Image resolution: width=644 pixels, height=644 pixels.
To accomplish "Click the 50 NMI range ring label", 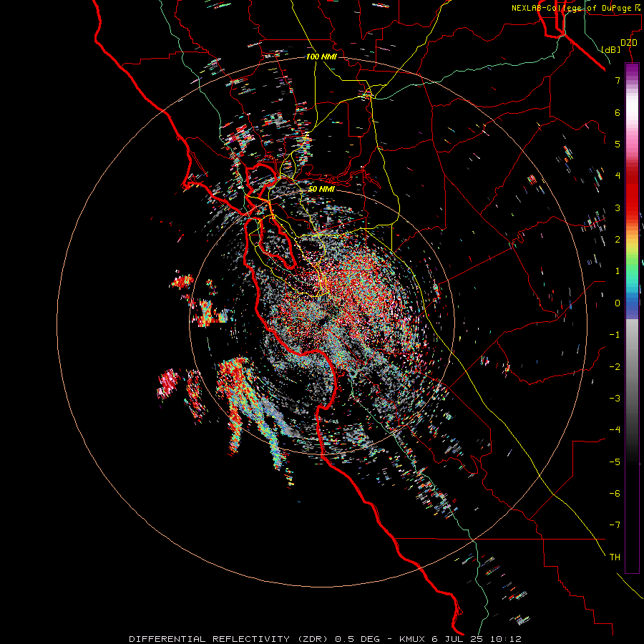I will pos(321,189).
